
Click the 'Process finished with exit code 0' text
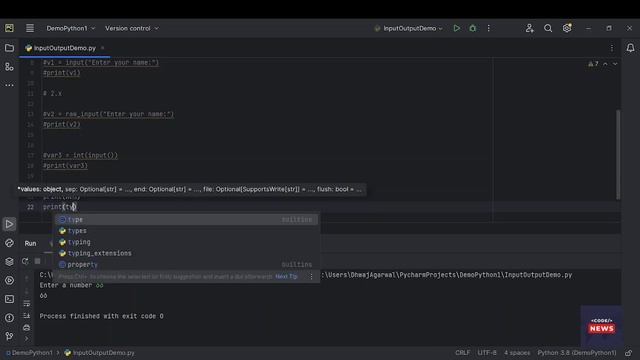pyautogui.click(x=101, y=316)
